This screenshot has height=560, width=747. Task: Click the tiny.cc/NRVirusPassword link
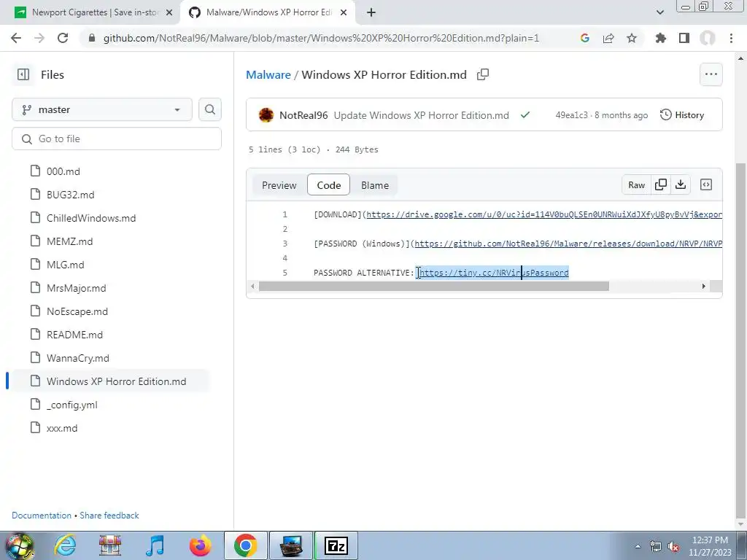(x=494, y=273)
